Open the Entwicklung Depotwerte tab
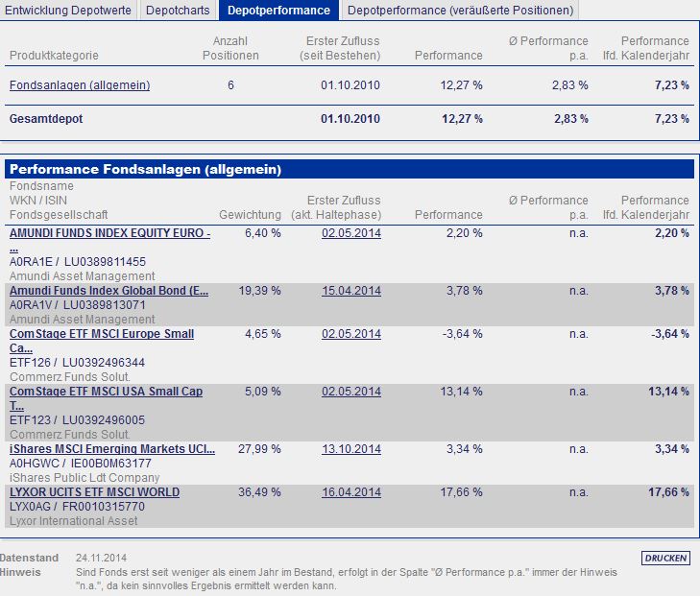Viewport: 700px width, 596px height. tap(68, 10)
